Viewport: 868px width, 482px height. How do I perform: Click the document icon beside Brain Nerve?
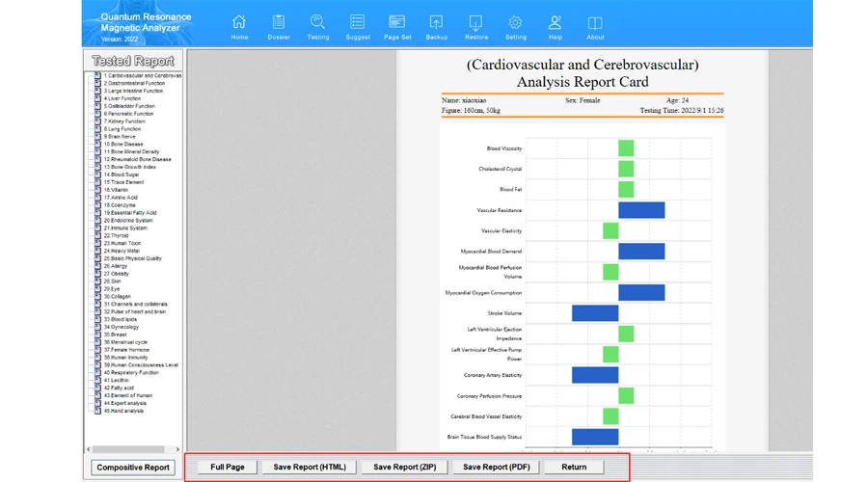tap(97, 136)
